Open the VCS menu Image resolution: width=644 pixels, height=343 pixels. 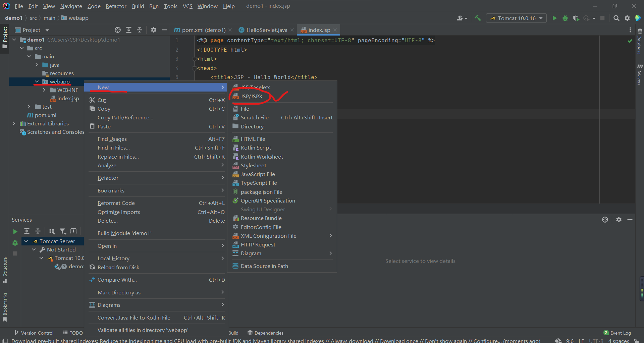click(187, 6)
